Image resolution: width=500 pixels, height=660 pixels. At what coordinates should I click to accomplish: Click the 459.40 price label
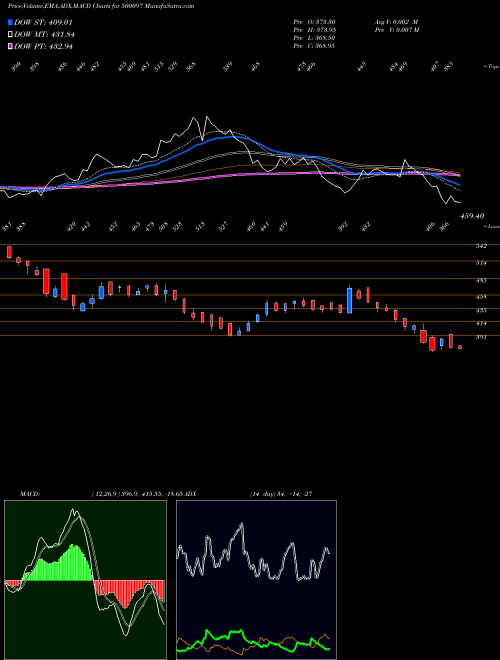click(x=472, y=216)
